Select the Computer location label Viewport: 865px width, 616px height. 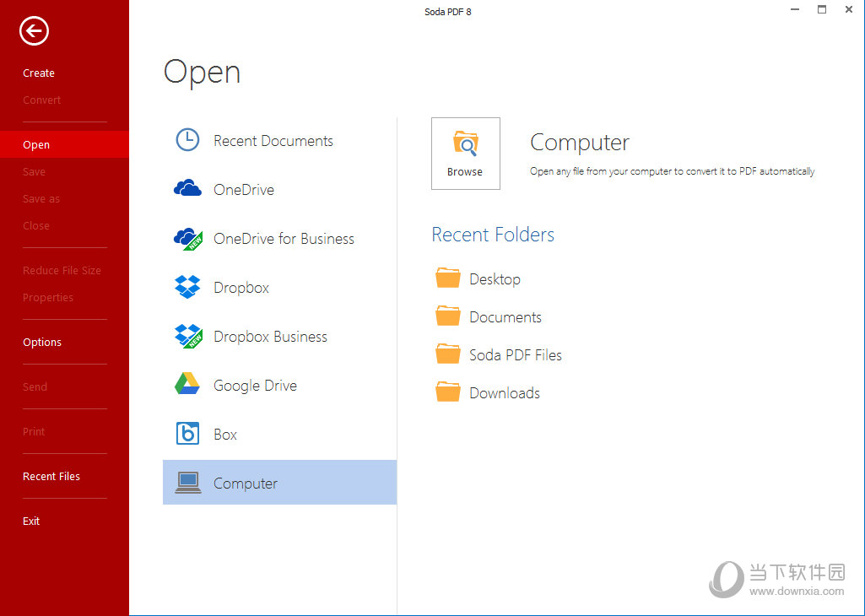(x=246, y=484)
